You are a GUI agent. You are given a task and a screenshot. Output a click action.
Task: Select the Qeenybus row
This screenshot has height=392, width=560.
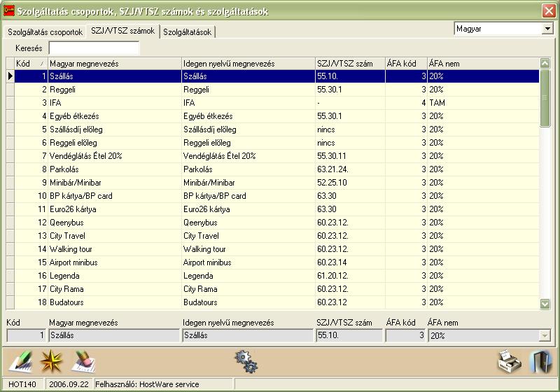(276, 223)
